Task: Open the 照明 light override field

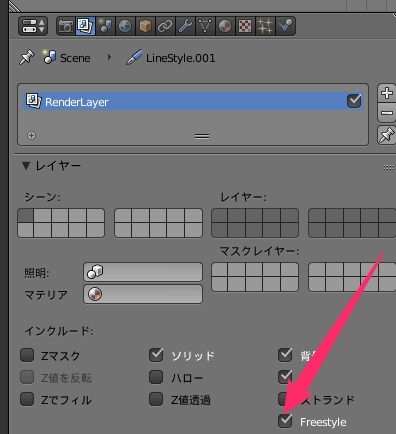Action: [143, 272]
